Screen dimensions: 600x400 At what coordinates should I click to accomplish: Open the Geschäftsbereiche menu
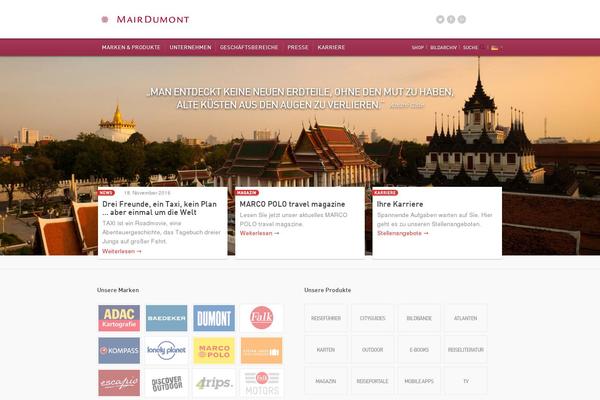(249, 47)
